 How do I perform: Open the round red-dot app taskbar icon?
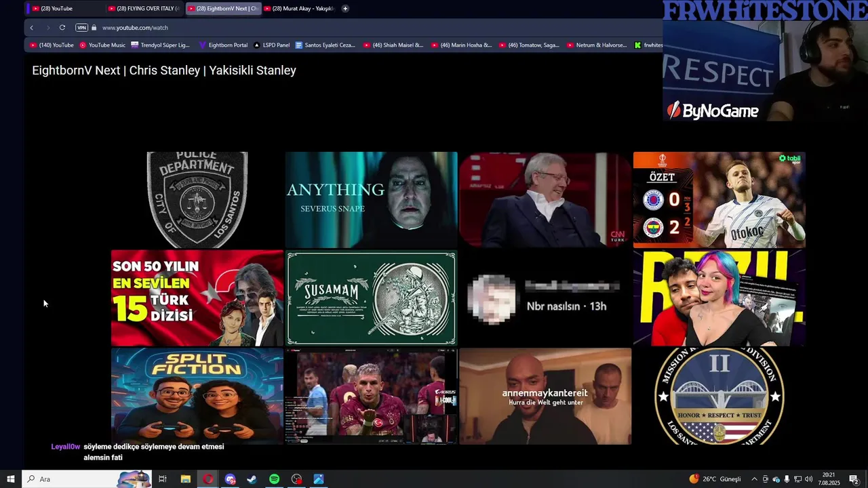[x=296, y=479]
